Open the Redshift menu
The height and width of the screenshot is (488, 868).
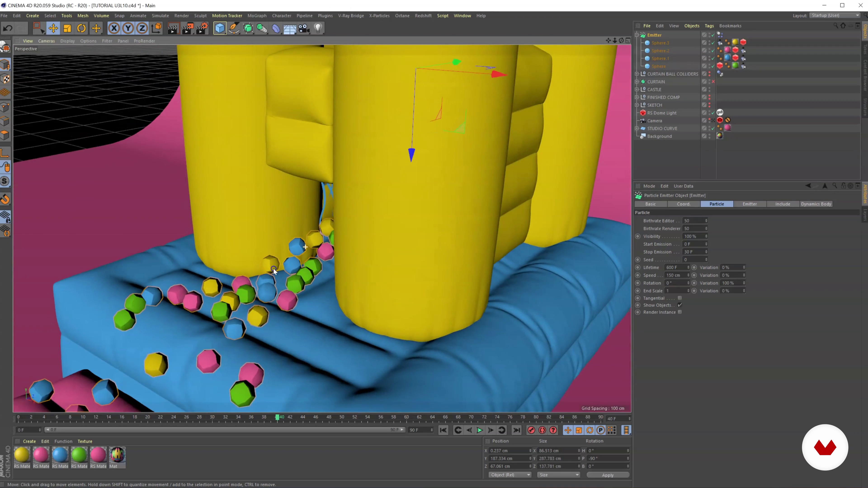(x=423, y=16)
